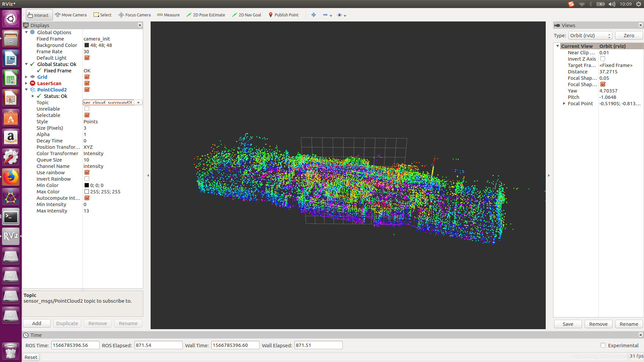Toggle the Selectable checkbox
This screenshot has height=362, width=644.
tap(87, 115)
